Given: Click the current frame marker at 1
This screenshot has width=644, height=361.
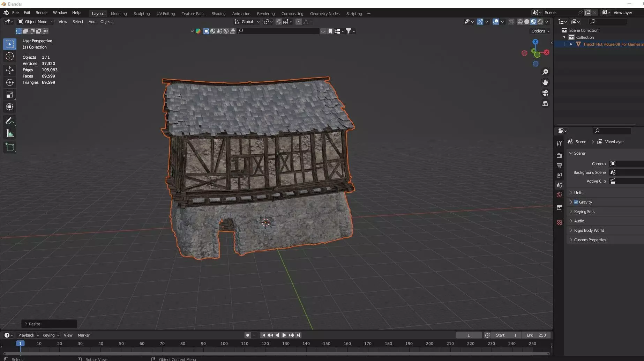Looking at the screenshot, I should pos(20,344).
